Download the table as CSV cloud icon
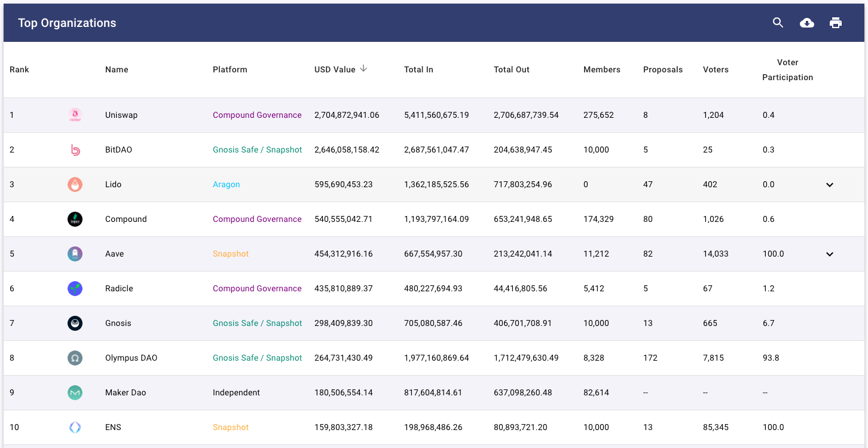This screenshot has height=448, width=868. pos(807,23)
